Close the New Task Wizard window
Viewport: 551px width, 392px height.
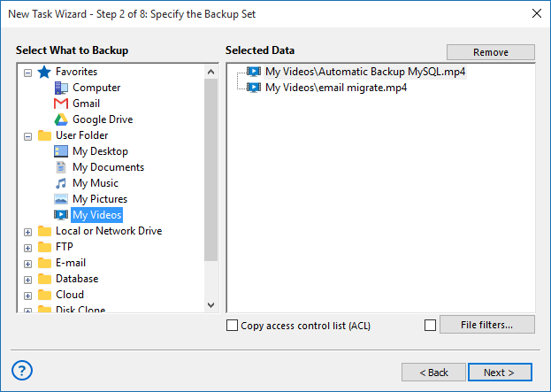pos(537,13)
